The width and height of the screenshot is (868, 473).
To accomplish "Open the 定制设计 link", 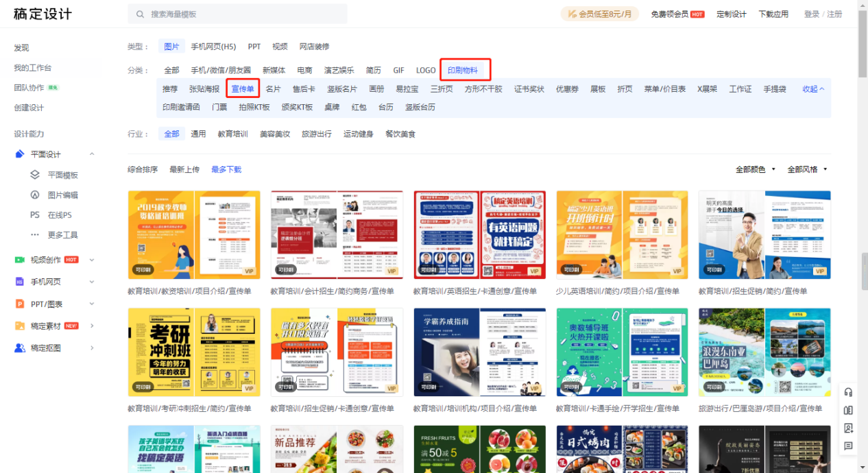I will (732, 14).
